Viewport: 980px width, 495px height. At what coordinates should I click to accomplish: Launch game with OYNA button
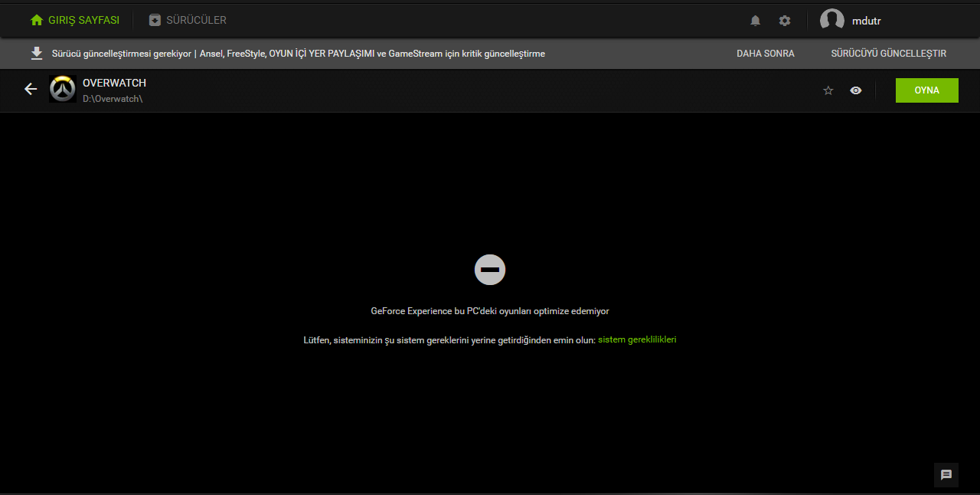[927, 90]
